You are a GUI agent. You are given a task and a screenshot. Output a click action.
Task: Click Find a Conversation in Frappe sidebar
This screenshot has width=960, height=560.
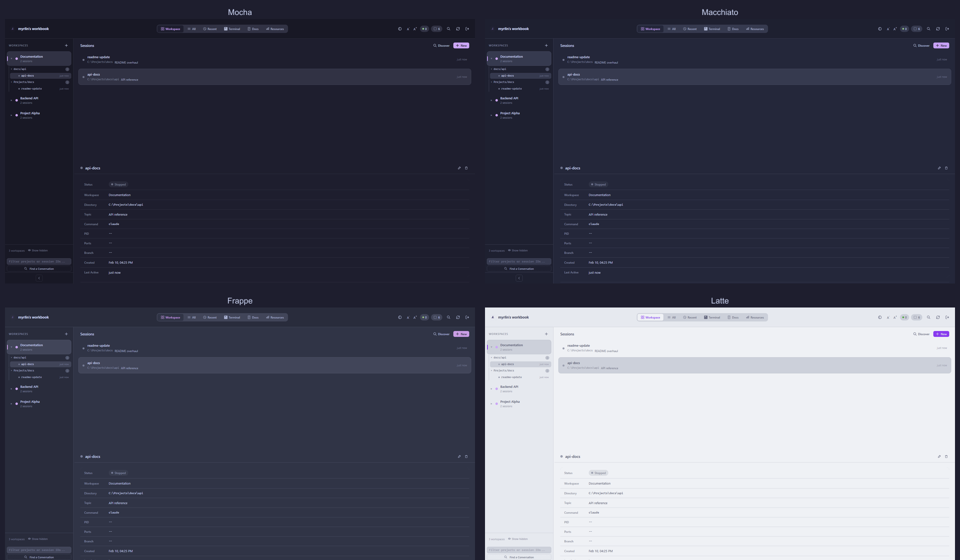coord(39,557)
